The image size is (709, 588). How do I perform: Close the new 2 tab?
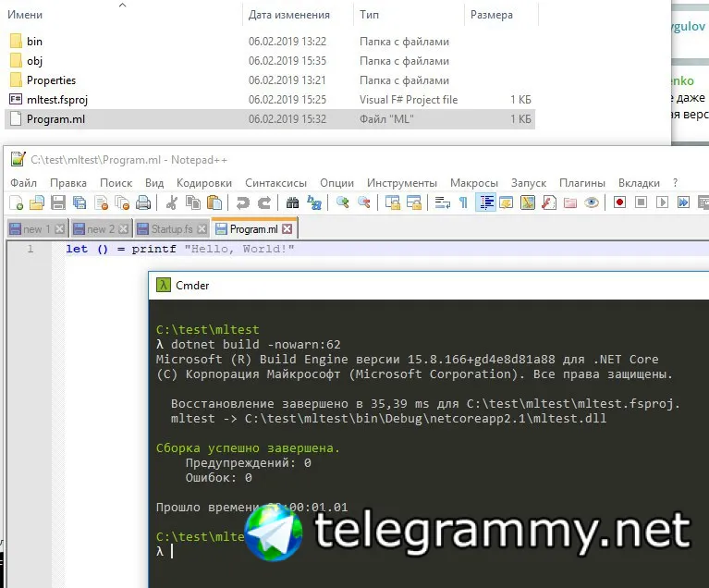pos(123,229)
